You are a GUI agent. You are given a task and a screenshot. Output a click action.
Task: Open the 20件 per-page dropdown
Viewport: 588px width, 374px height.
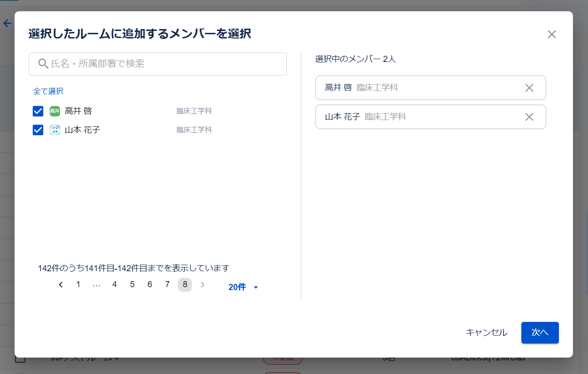[242, 287]
